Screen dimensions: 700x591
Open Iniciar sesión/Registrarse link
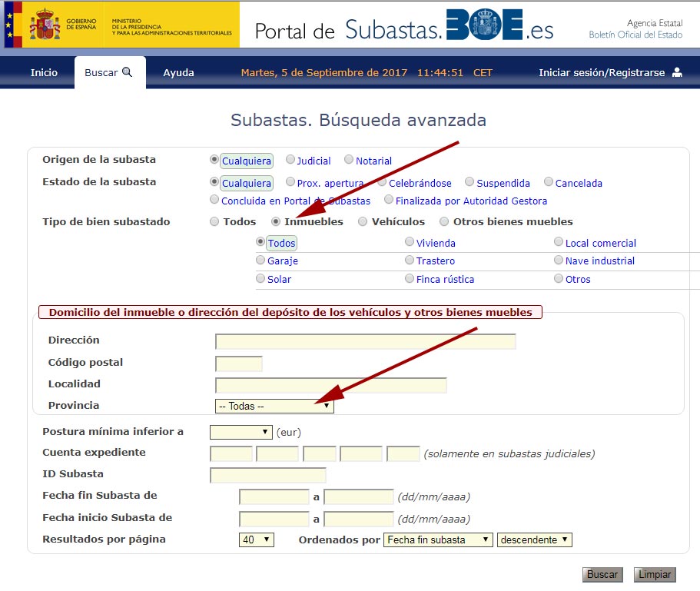[602, 72]
